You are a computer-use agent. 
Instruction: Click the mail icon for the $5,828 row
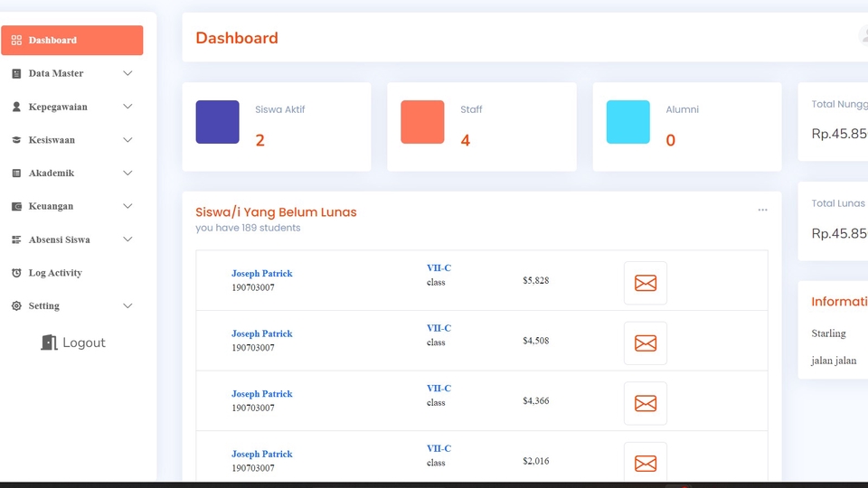[x=645, y=283]
